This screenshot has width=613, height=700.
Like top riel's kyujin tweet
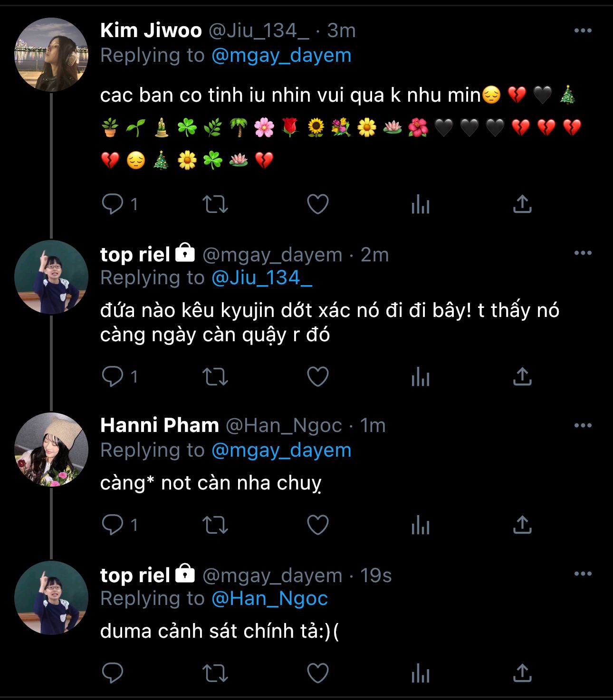[317, 377]
